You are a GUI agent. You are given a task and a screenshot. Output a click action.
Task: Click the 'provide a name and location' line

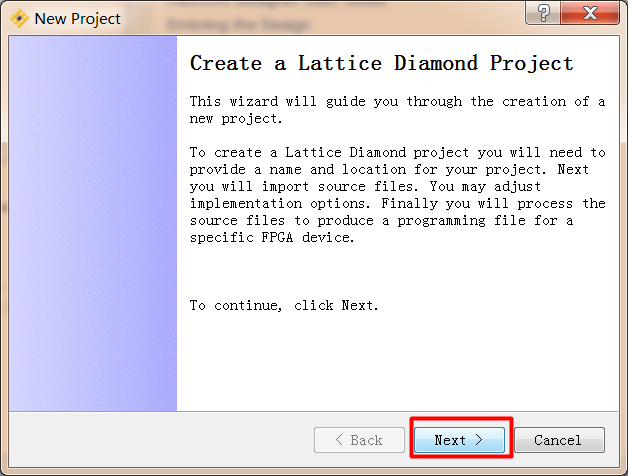(389, 169)
